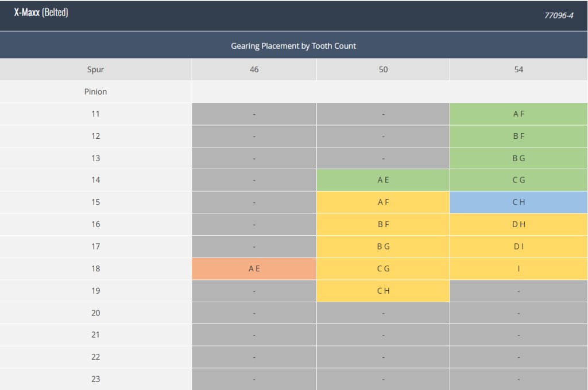Click the X-Maxx (Belted) header title
The width and height of the screenshot is (588, 390).
41,13
